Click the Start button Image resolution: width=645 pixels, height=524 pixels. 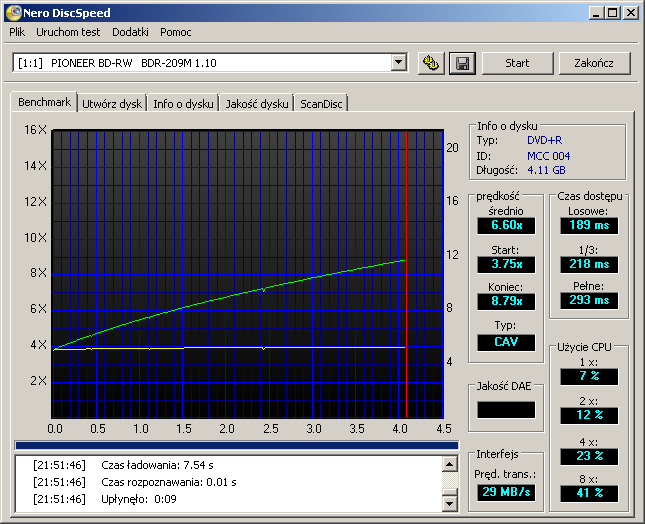[x=517, y=63]
